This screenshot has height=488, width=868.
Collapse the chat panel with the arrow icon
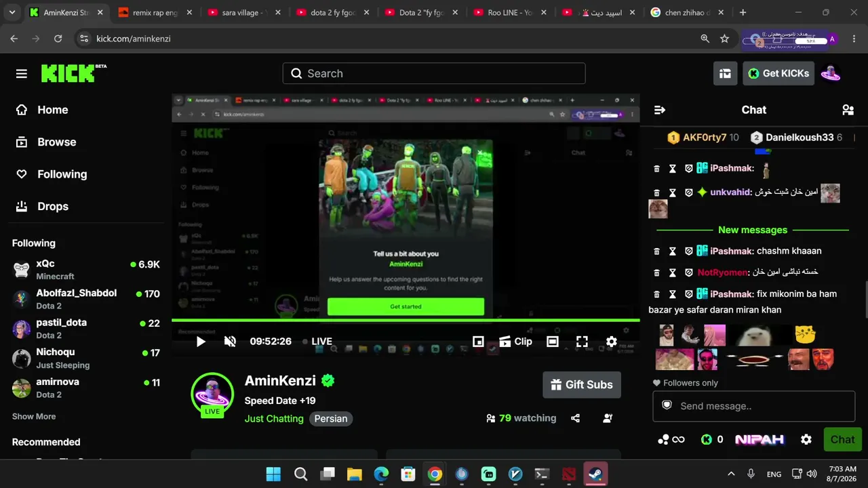(x=659, y=110)
